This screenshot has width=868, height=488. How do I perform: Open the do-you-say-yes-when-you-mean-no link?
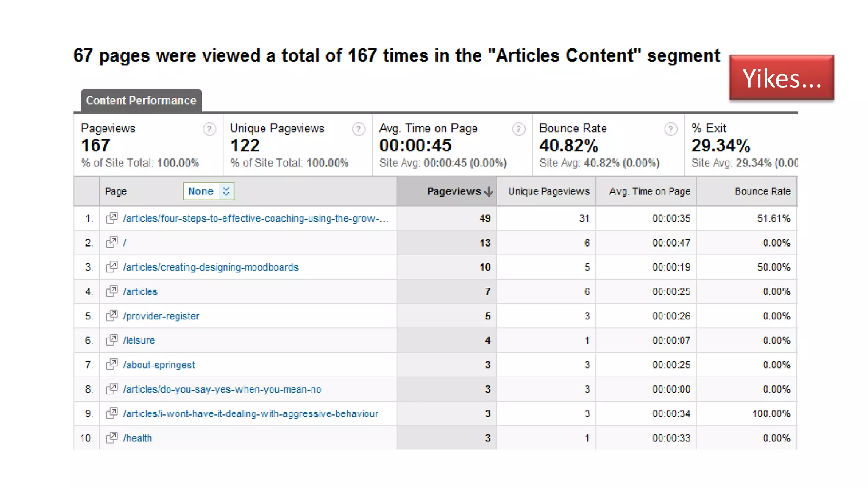coord(222,389)
